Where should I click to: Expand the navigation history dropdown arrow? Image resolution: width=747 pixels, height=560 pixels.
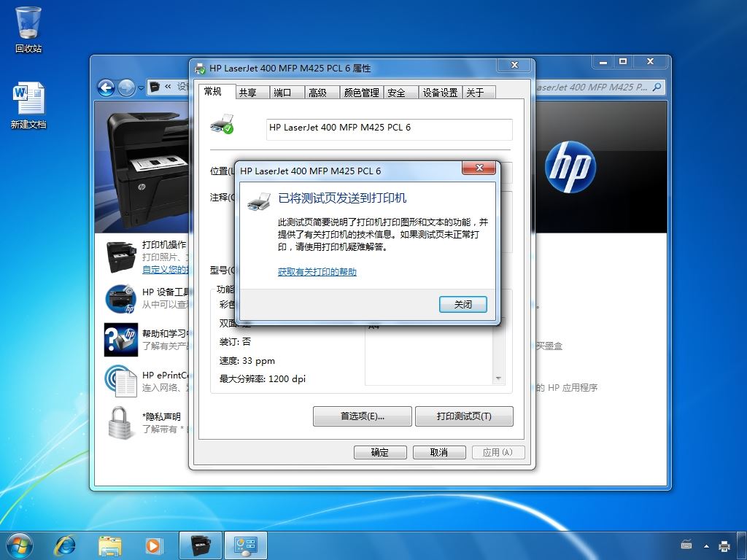pos(141,88)
